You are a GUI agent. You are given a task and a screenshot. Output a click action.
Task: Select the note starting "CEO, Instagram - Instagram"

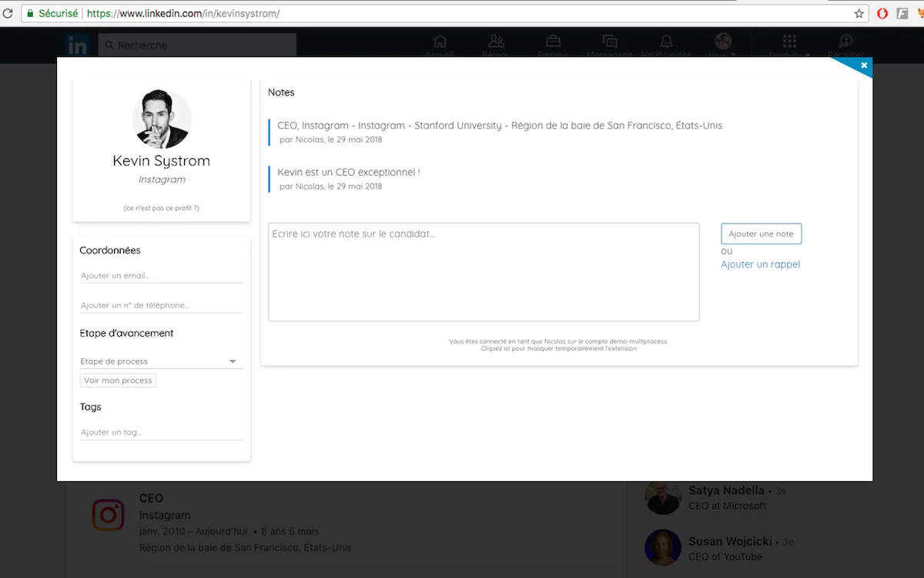(500, 126)
